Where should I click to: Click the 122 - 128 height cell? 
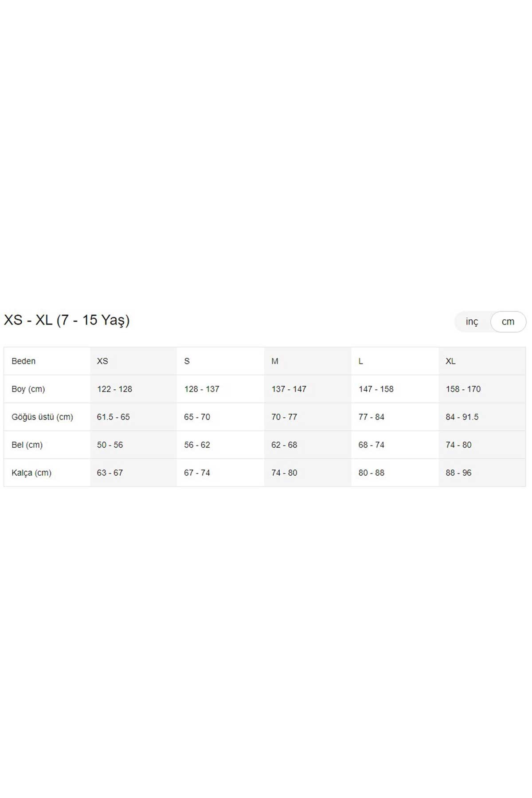[114, 389]
